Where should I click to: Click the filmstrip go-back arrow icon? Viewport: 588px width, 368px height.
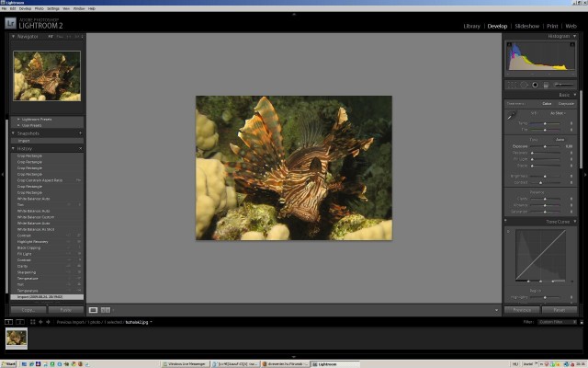coord(40,322)
